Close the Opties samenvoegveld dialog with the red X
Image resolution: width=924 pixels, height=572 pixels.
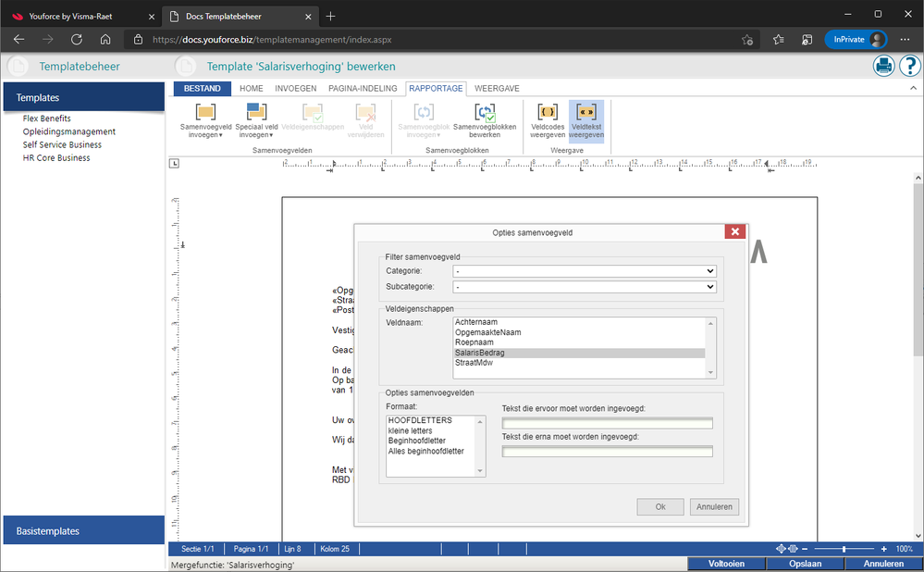(x=736, y=232)
